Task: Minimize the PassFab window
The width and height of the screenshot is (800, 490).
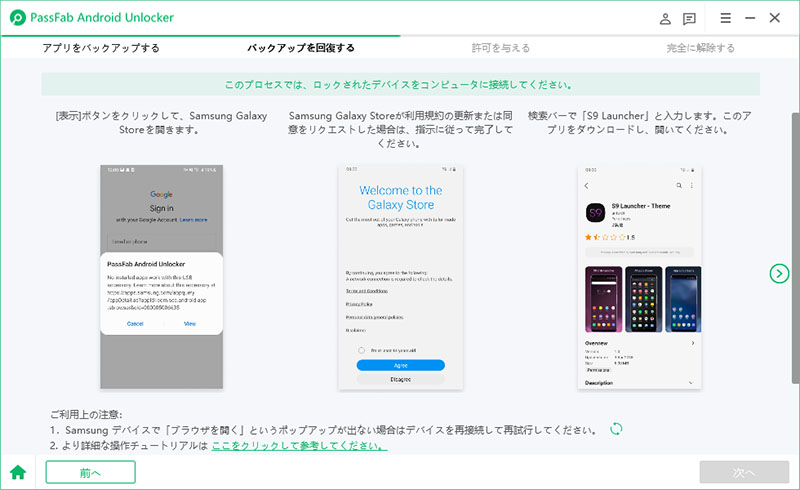Action: click(x=750, y=18)
